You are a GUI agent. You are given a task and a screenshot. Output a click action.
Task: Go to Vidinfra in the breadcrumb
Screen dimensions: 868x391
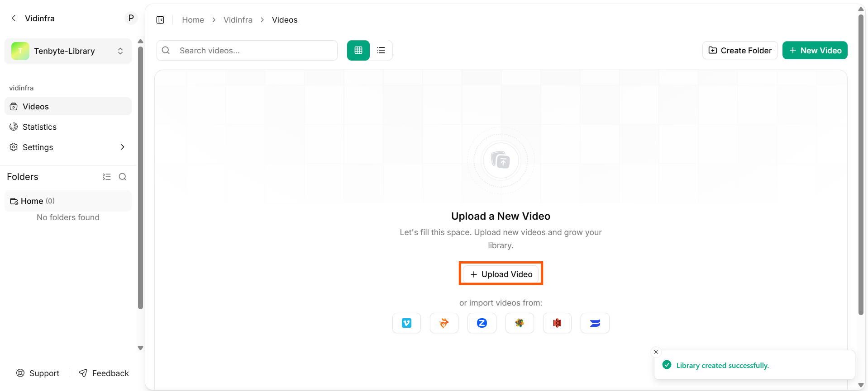click(238, 20)
